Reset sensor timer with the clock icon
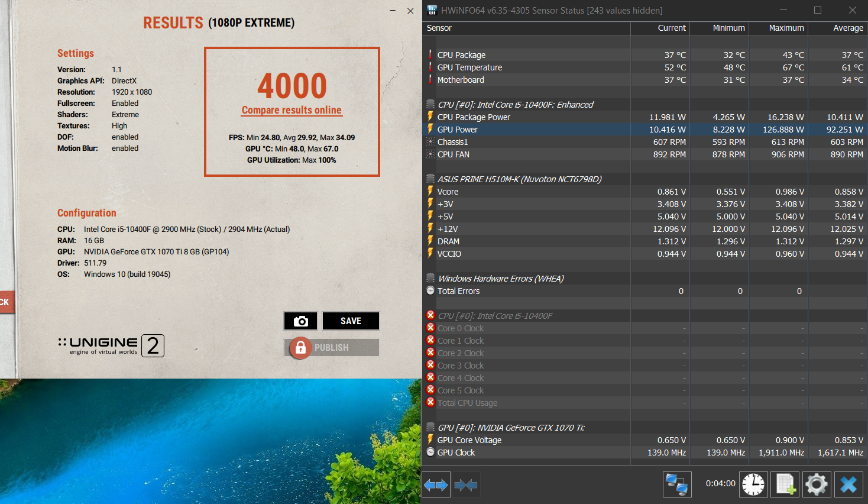The image size is (868, 504). coord(753,484)
